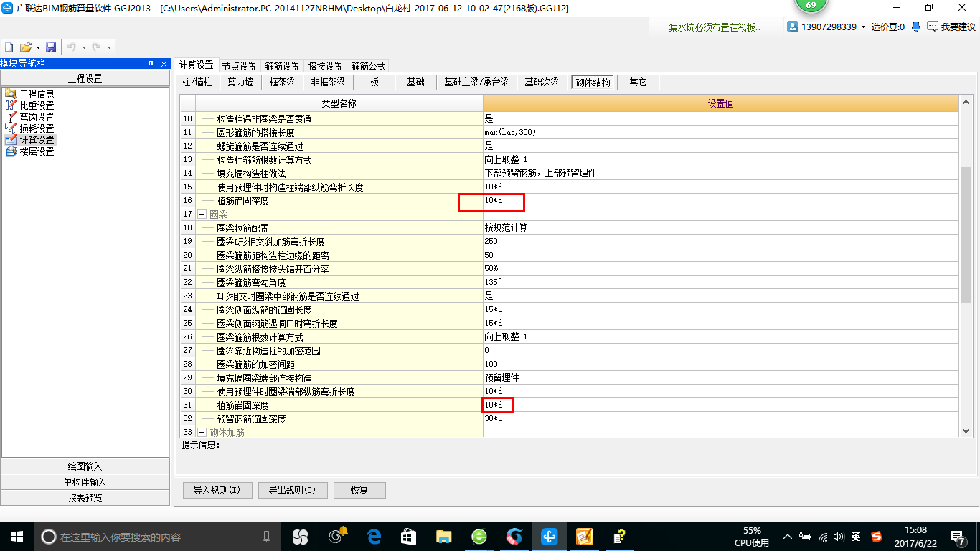This screenshot has height=551, width=980.
Task: Open File Explorer from taskbar
Action: [x=443, y=537]
